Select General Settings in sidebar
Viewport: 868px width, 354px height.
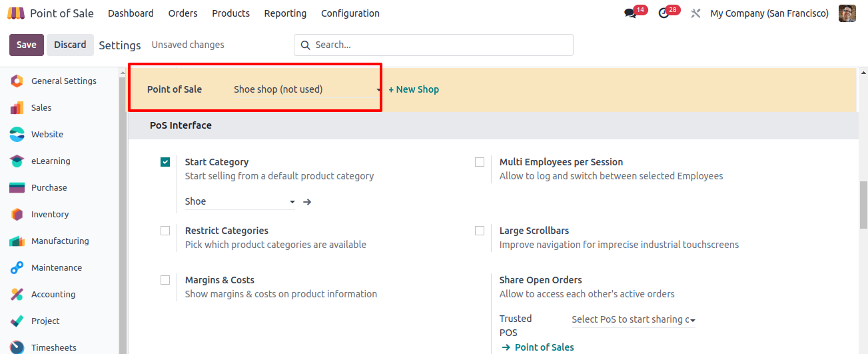(x=64, y=81)
